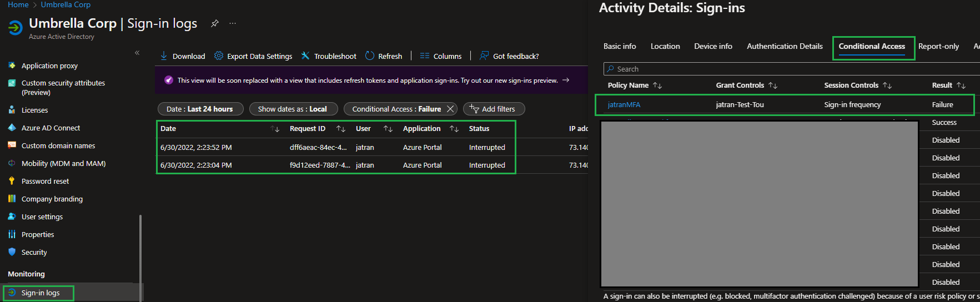Click the Refresh circular arrow icon
The height and width of the screenshot is (302, 980).
(x=370, y=56)
